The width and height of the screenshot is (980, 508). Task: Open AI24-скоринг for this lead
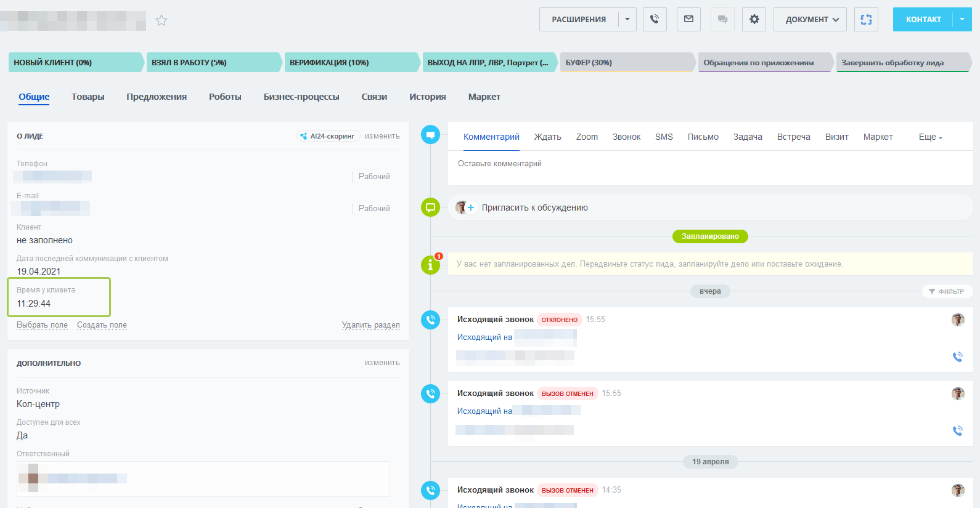328,136
